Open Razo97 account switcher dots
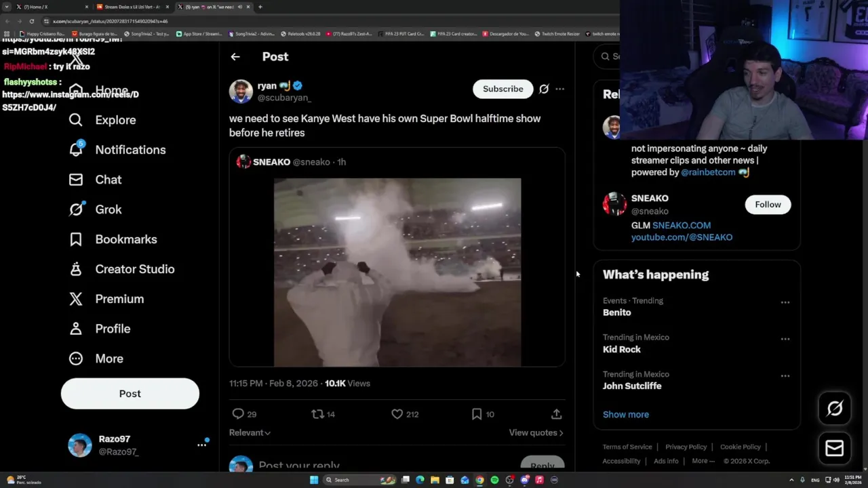This screenshot has width=868, height=488. point(201,445)
